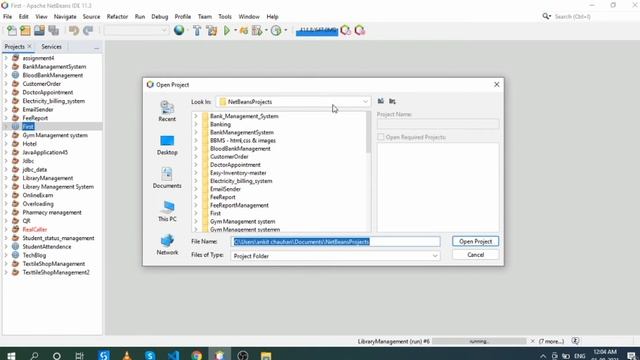
Task: Expand the BankManagementSystem project in Projects panel
Action: pos(6,67)
